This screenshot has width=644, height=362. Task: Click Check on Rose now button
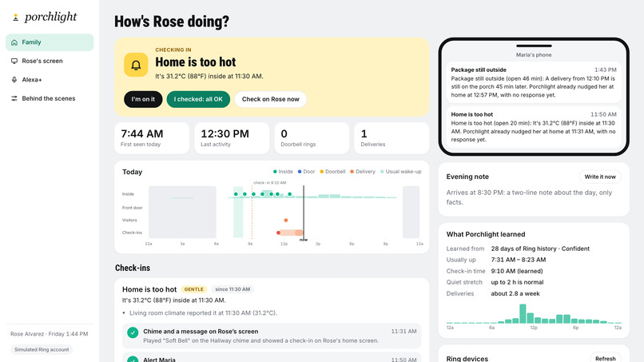click(271, 99)
